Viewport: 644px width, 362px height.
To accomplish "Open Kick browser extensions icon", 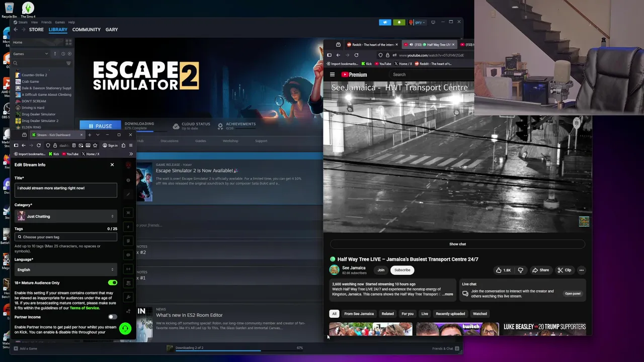I will (124, 145).
